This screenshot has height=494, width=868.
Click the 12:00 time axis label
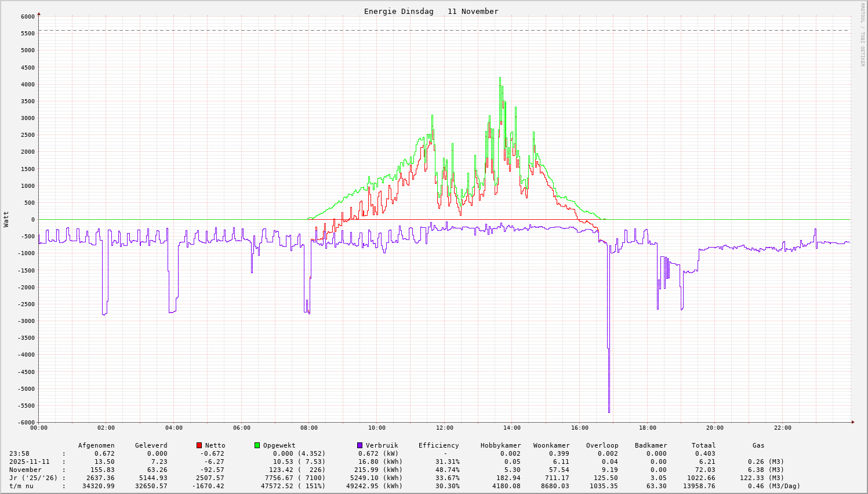444,428
